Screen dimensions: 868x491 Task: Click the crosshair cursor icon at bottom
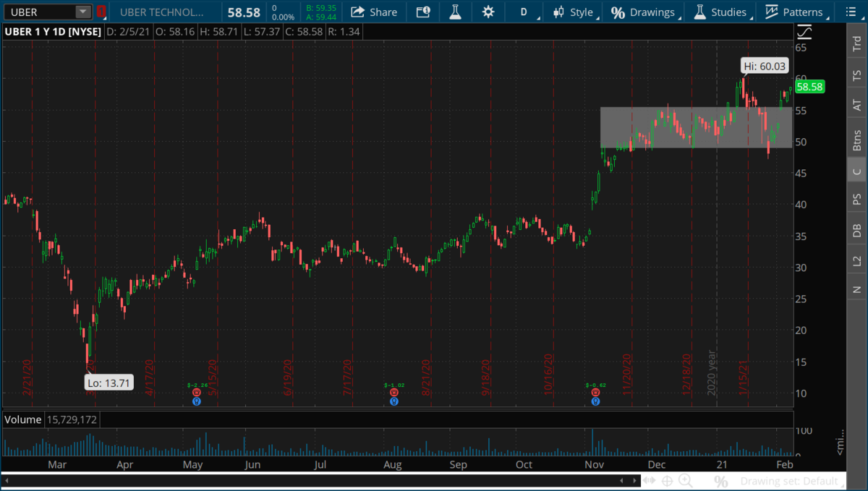667,481
